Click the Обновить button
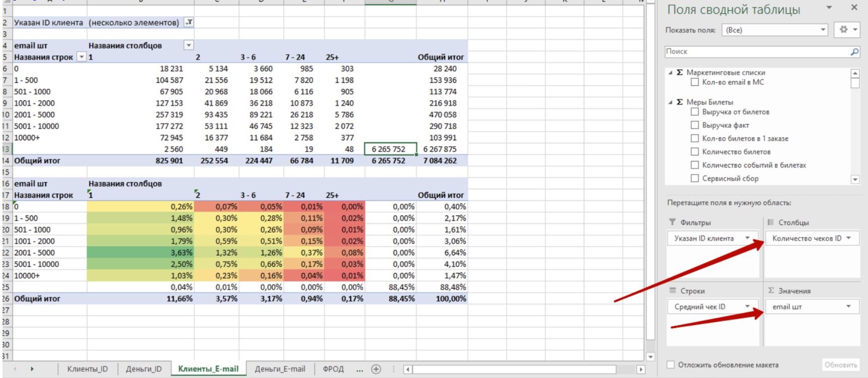868x378 pixels. click(840, 364)
